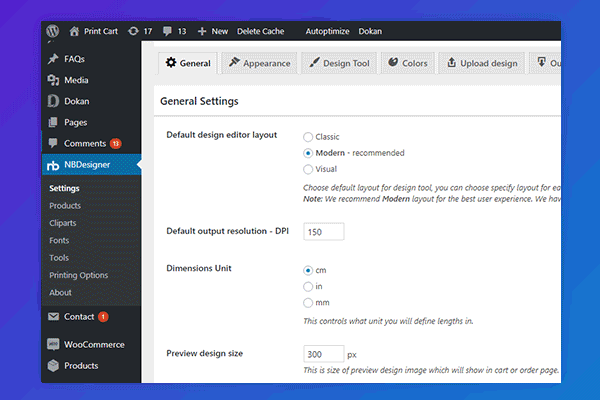Open the Colors tab

(x=408, y=63)
